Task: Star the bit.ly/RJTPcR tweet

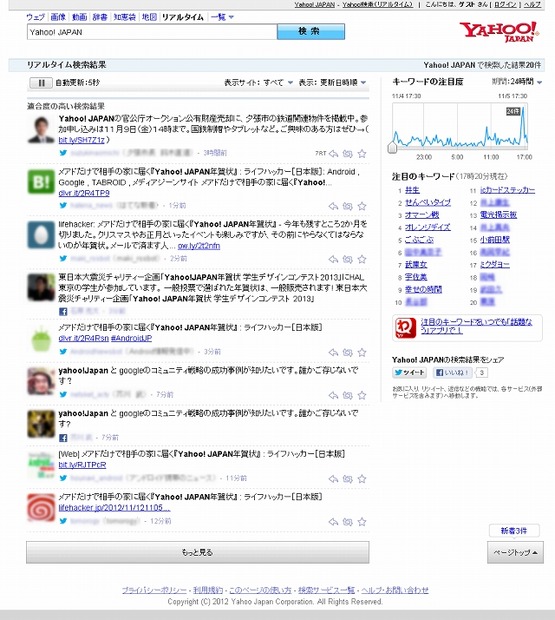Action: (362, 479)
